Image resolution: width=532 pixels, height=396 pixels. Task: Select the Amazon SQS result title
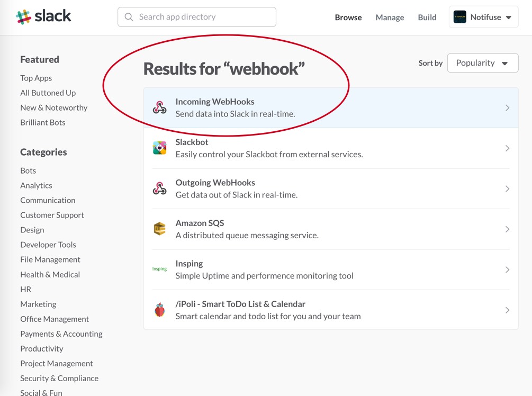[x=200, y=223]
